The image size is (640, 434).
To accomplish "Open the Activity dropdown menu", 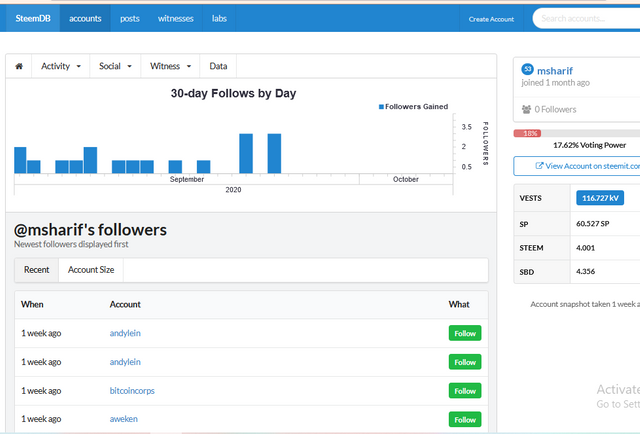I will click(60, 66).
